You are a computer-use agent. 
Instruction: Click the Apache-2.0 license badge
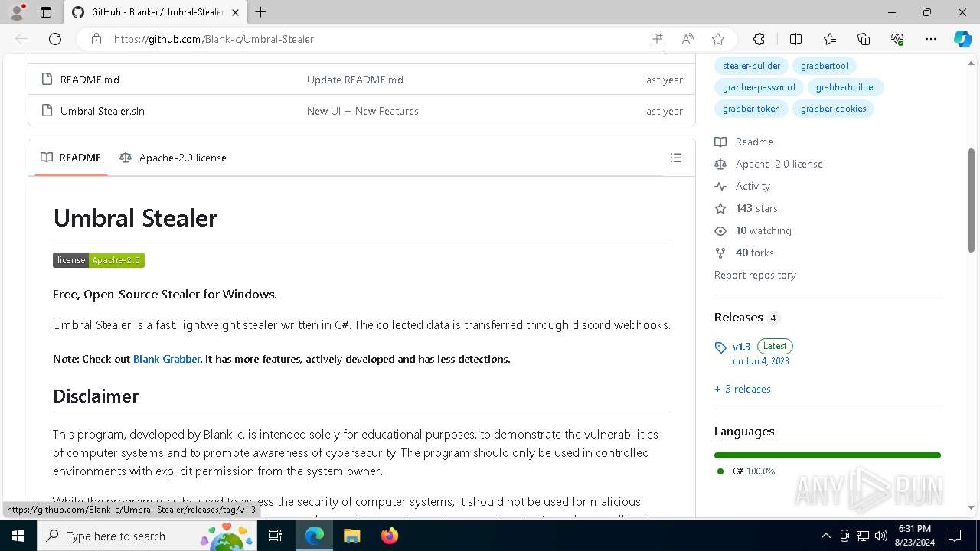point(99,260)
